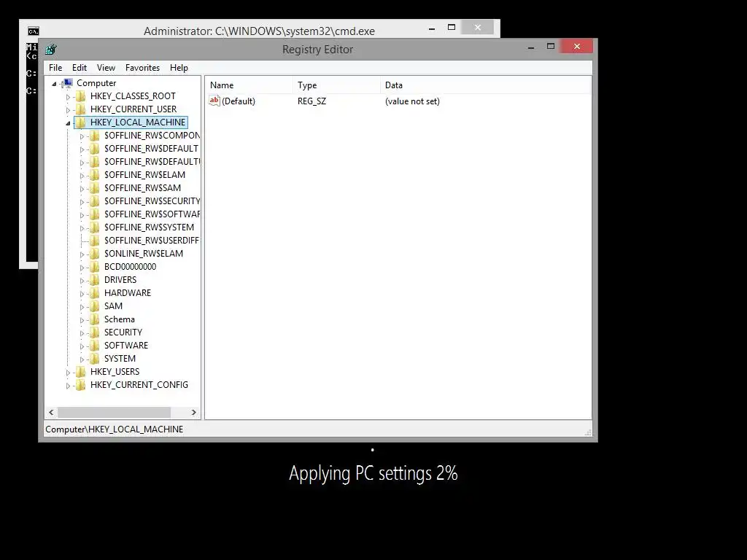Open the File menu
This screenshot has width=747, height=560.
tap(55, 68)
